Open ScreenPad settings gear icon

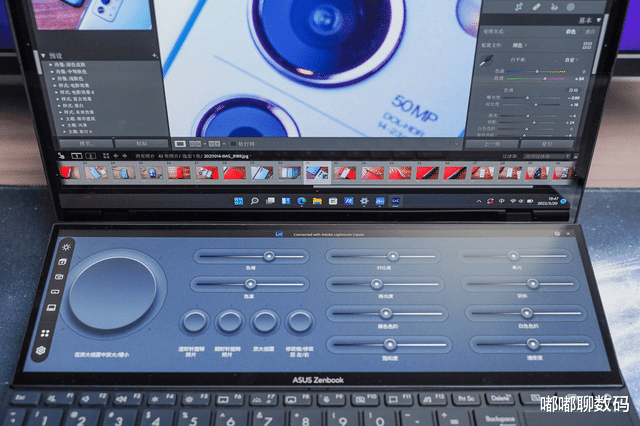tap(40, 350)
